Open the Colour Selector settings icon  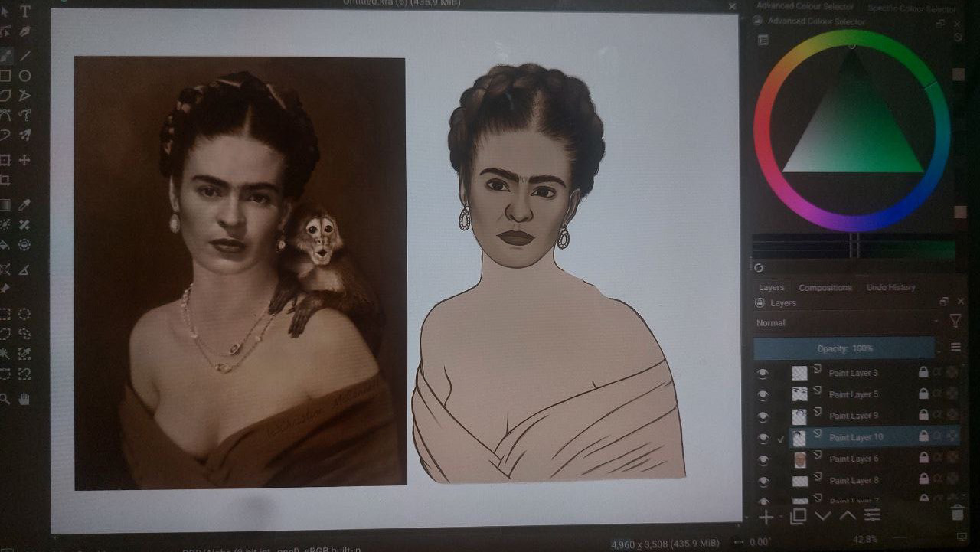(763, 41)
